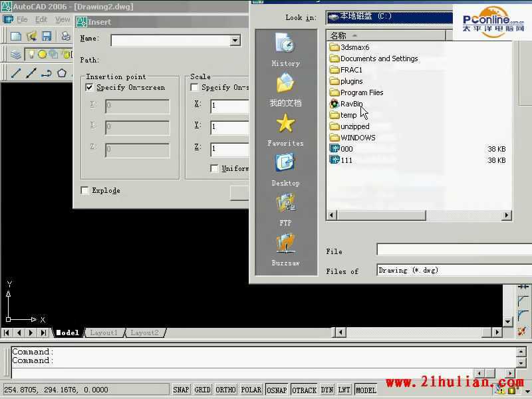Click the New drawing icon in toolbar

[15, 36]
